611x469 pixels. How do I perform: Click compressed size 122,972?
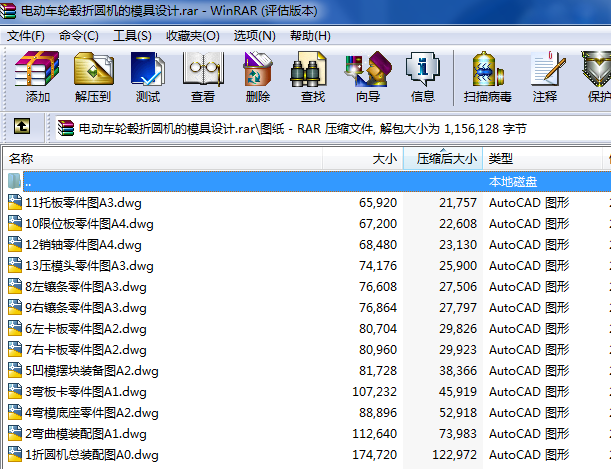coord(454,455)
